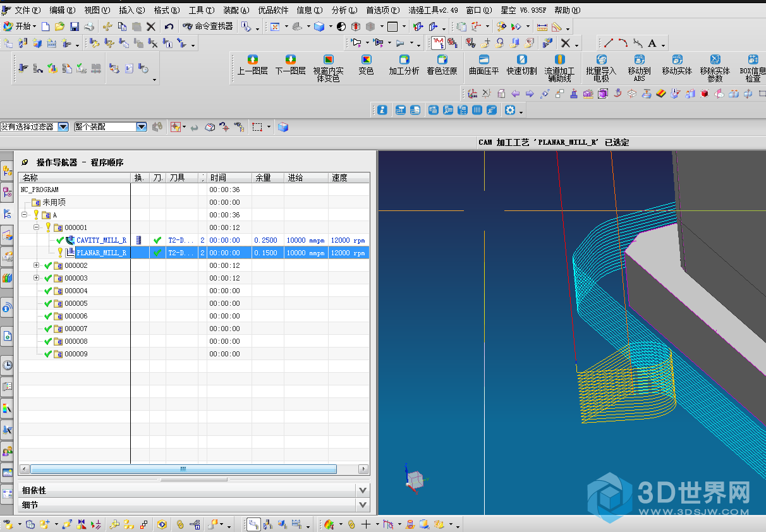Open the dropdown arrow beside the blue gear icon
Image resolution: width=766 pixels, height=532 pixels.
(x=521, y=111)
